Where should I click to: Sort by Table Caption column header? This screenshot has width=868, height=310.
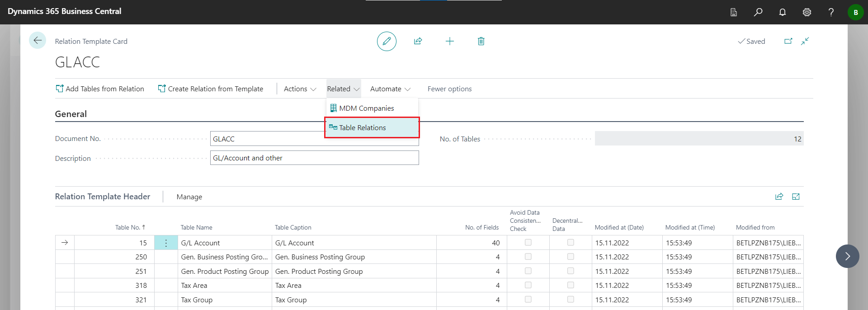click(293, 227)
